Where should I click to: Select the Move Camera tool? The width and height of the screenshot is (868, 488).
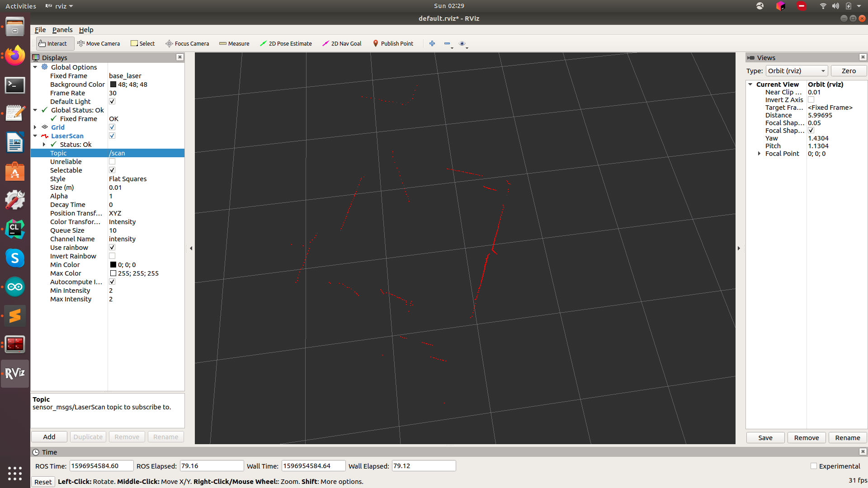click(x=99, y=43)
